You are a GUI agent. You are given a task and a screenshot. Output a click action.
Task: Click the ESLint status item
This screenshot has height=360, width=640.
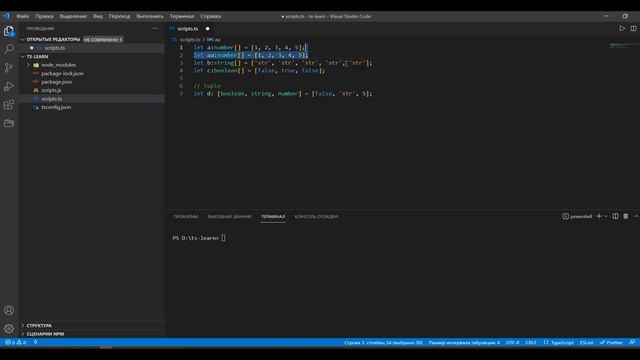tap(586, 342)
